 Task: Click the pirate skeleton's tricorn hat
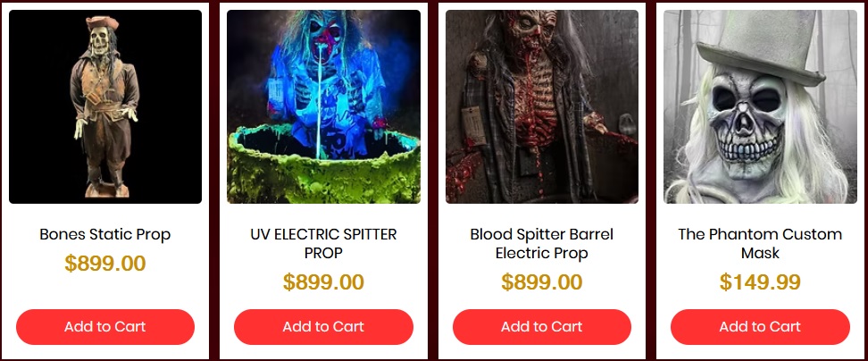[x=103, y=23]
